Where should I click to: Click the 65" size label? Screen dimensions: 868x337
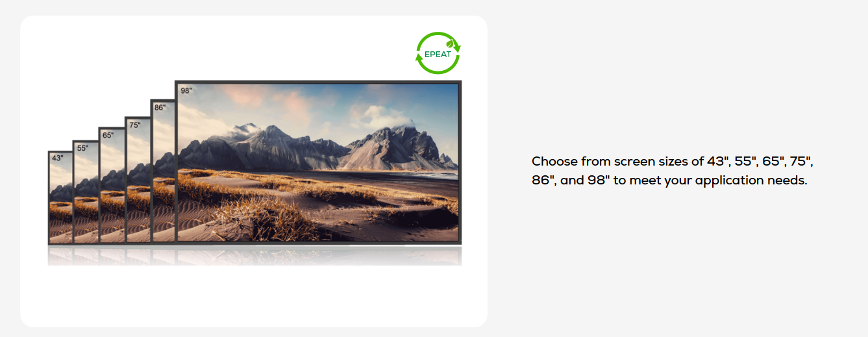pyautogui.click(x=108, y=136)
